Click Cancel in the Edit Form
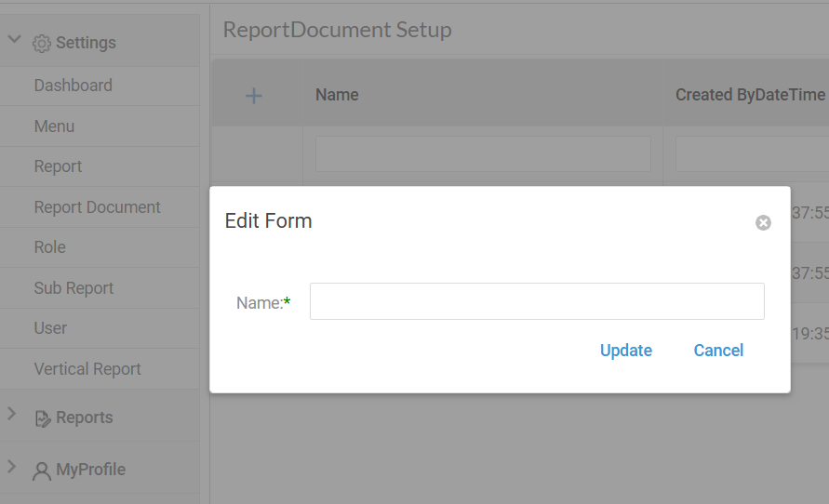The height and width of the screenshot is (504, 829). [718, 351]
